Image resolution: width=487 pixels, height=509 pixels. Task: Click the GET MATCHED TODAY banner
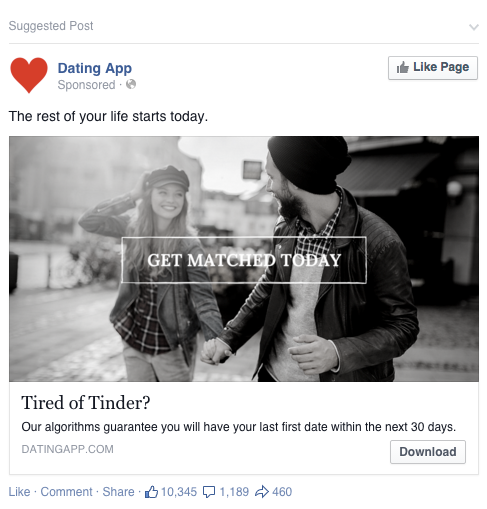(244, 260)
